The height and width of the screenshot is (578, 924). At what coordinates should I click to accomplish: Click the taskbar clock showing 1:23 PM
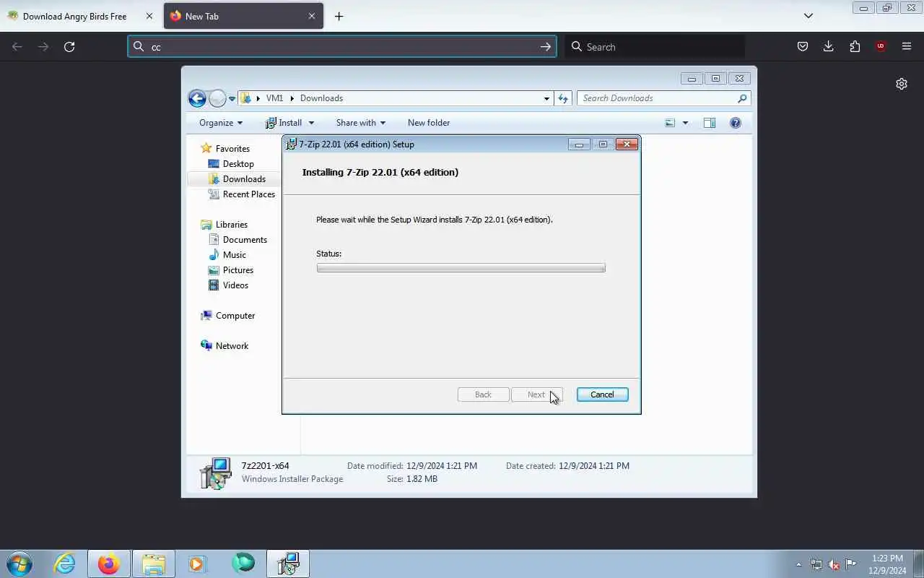(x=887, y=564)
